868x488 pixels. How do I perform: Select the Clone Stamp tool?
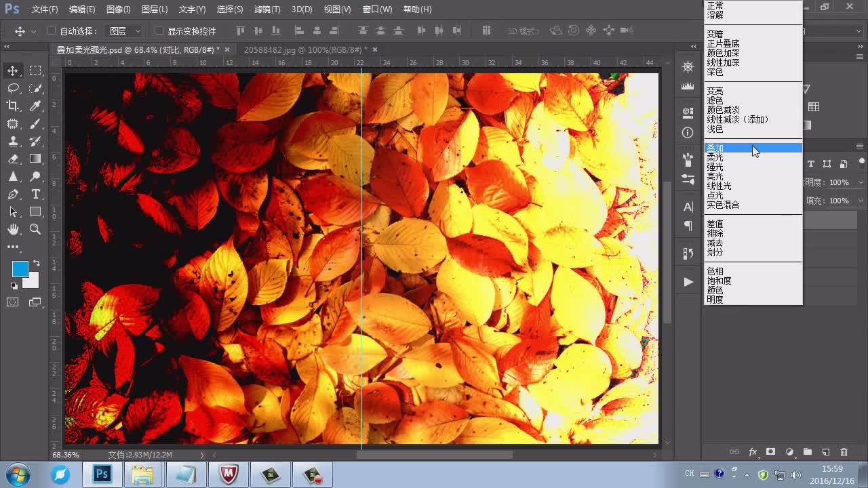13,141
